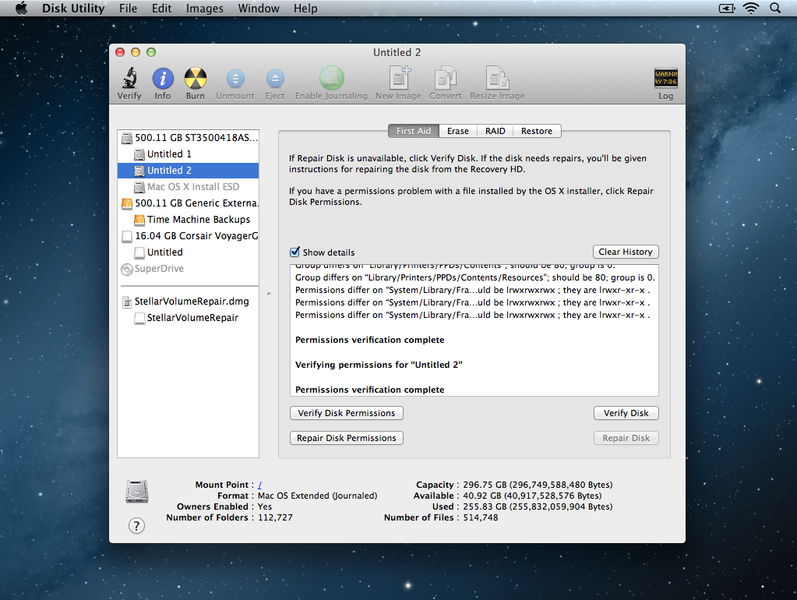Open the Help menu

(x=305, y=8)
